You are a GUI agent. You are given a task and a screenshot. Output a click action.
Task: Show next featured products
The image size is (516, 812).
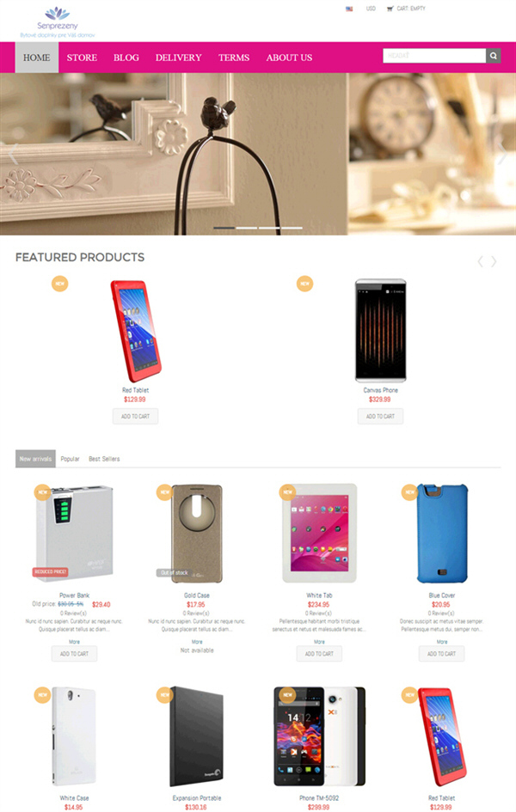(x=494, y=261)
